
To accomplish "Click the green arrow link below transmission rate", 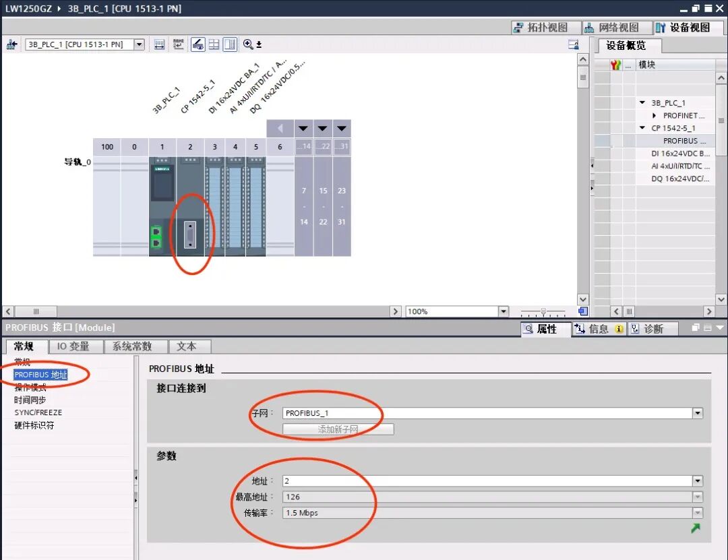I will coord(695,528).
